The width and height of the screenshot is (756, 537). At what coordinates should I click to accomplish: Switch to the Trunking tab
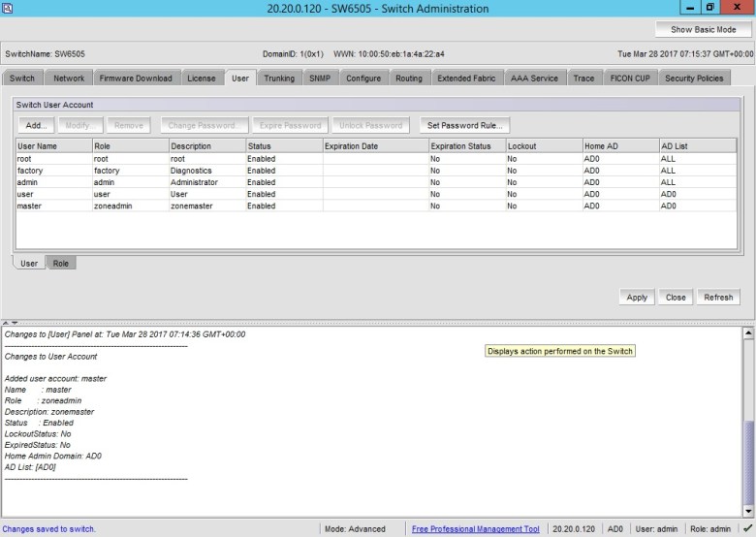click(279, 79)
